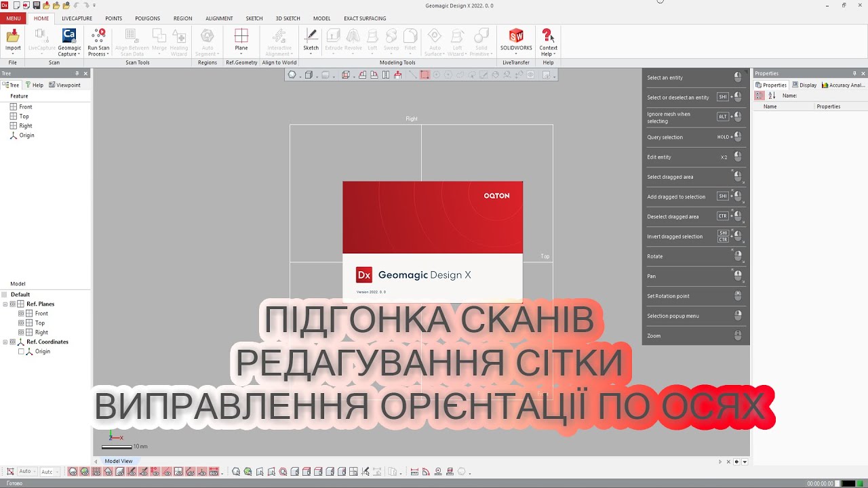868x488 pixels.
Task: Open the Import dropdown arrow
Action: coord(13,54)
